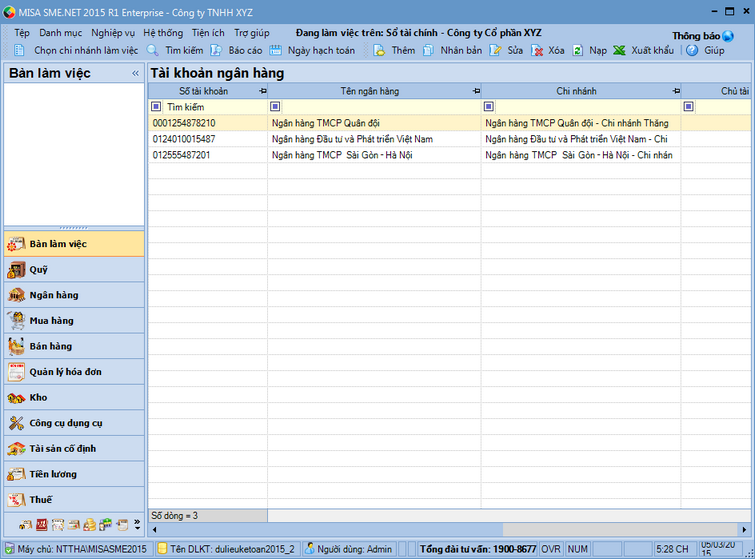Screen dimensions: 755x559
Task: Click the Tên ngân hàng filter input
Action: [381, 107]
